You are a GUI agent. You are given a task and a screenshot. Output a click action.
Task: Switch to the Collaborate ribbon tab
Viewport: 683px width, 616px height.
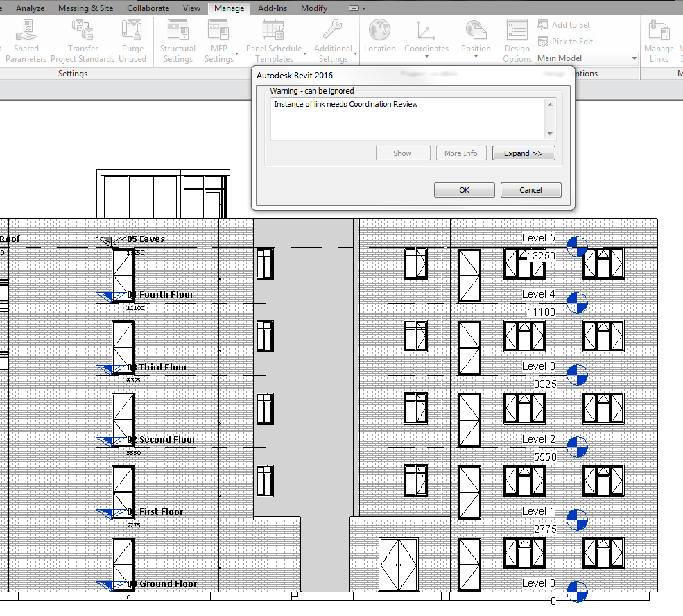148,8
